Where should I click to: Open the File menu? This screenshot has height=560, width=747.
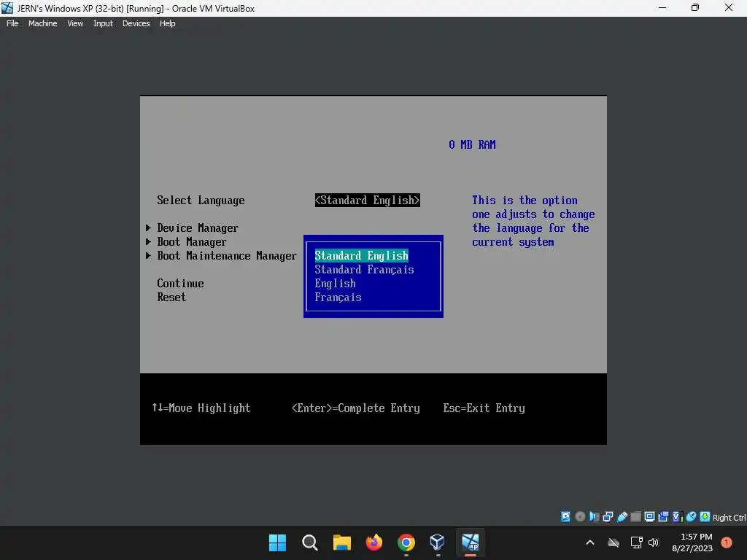[12, 23]
